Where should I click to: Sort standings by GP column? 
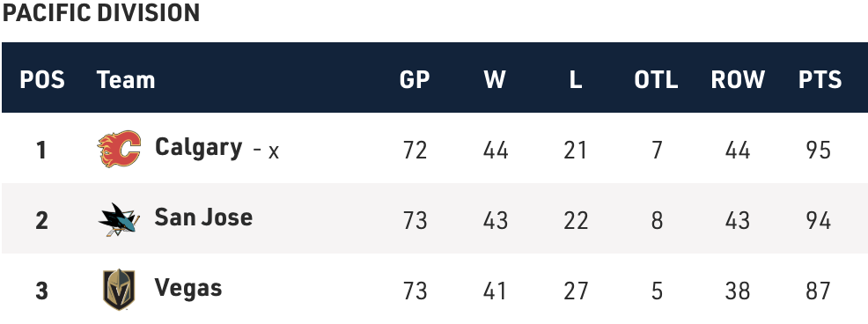415,80
